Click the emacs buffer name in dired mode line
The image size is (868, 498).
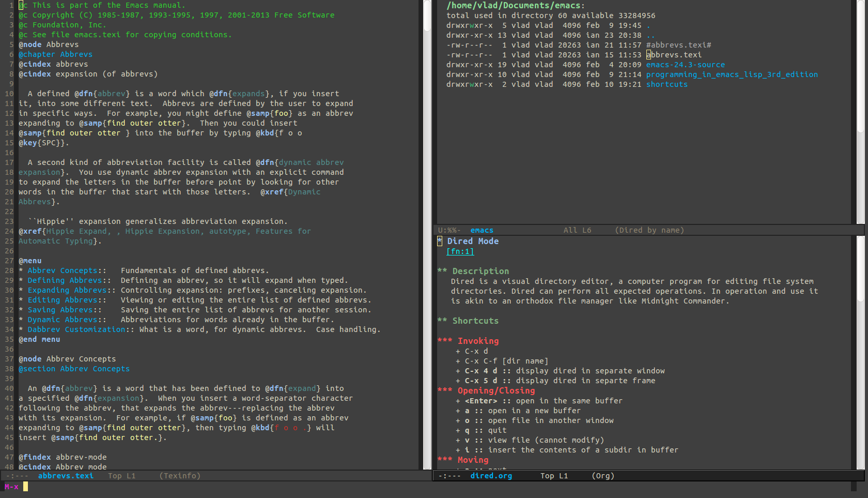click(482, 230)
